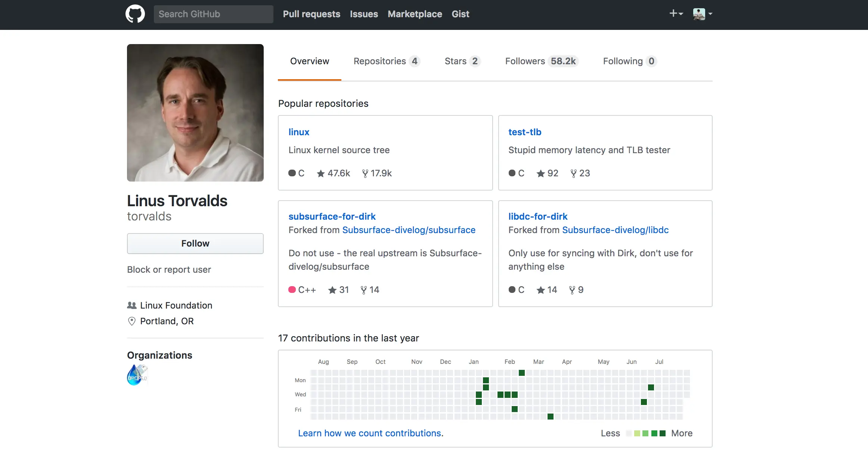Click the GitHub Octocat logo

[135, 14]
